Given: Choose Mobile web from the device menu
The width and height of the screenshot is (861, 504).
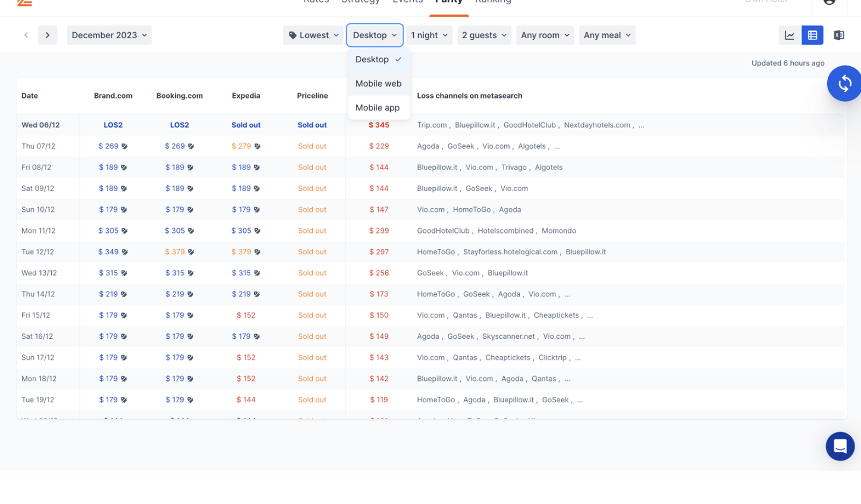Looking at the screenshot, I should point(379,84).
